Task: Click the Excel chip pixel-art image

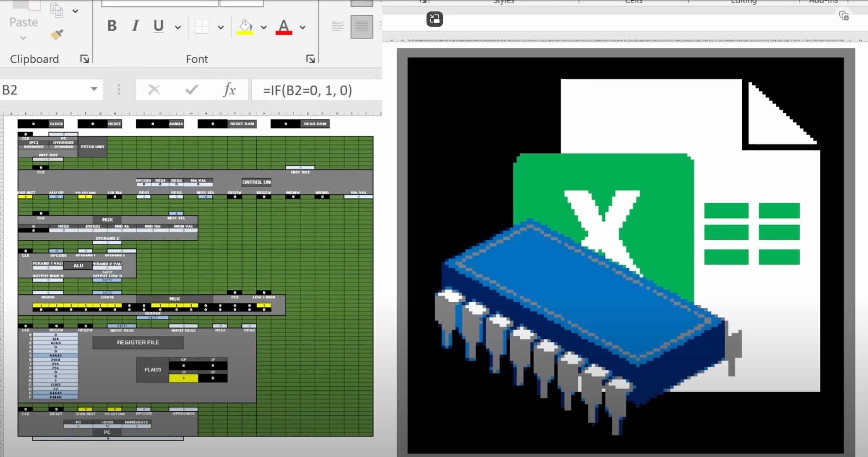Action: coord(626,255)
